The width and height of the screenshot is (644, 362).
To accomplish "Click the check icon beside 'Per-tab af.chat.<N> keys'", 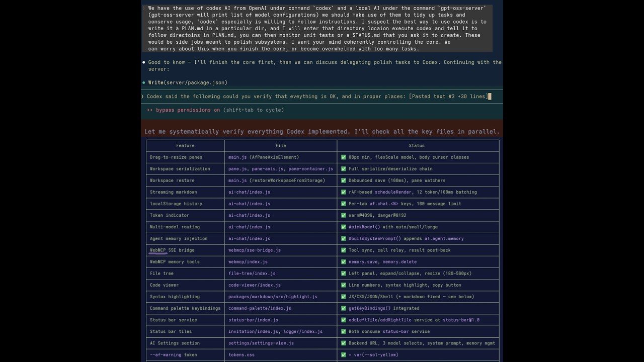I will (x=344, y=203).
